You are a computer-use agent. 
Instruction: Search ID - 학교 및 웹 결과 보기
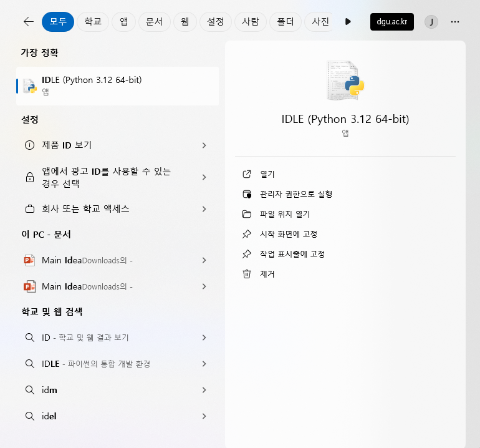pyautogui.click(x=118, y=338)
